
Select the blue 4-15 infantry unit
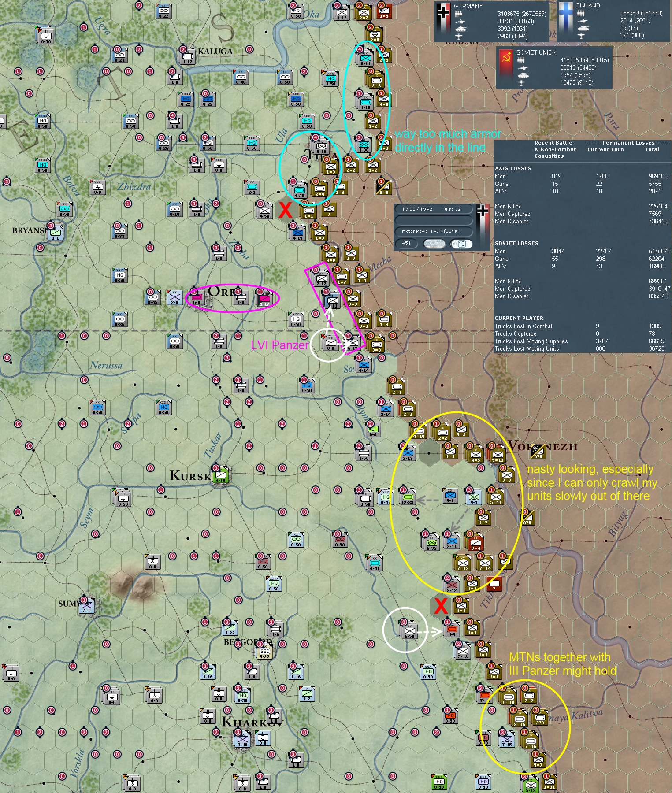(x=297, y=232)
